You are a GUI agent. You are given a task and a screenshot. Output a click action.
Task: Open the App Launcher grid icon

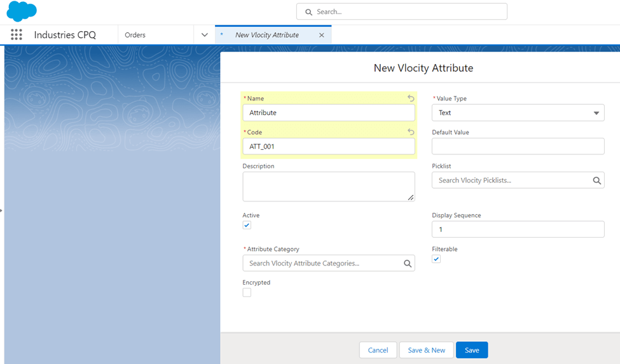pos(17,35)
